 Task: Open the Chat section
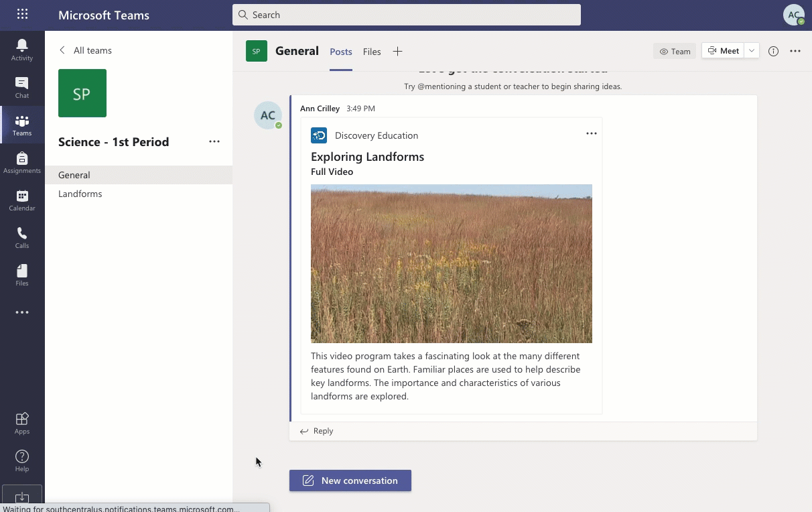22,87
